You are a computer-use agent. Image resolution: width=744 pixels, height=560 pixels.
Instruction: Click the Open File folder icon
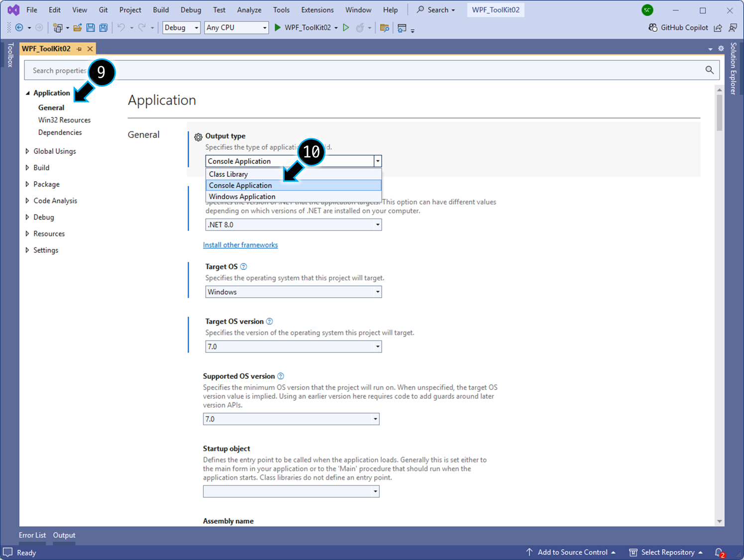click(78, 28)
